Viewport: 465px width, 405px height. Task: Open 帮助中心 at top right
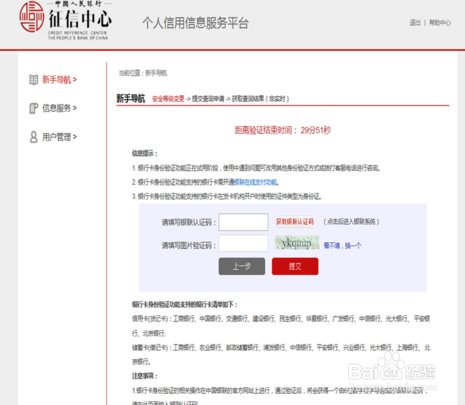(x=440, y=23)
